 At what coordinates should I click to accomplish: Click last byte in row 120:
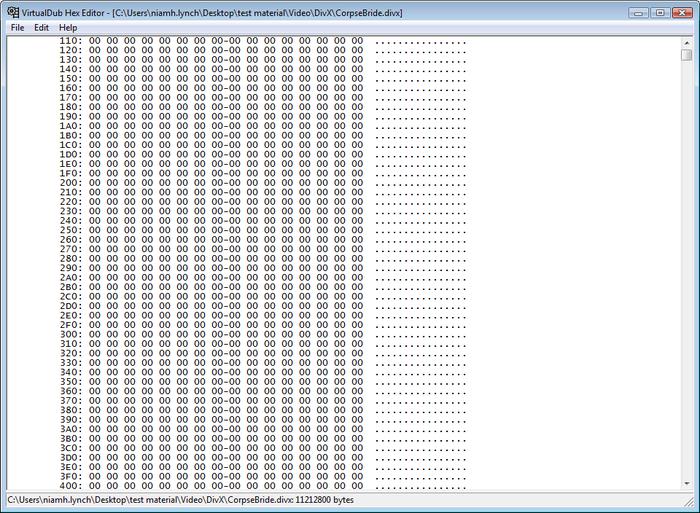click(x=357, y=50)
